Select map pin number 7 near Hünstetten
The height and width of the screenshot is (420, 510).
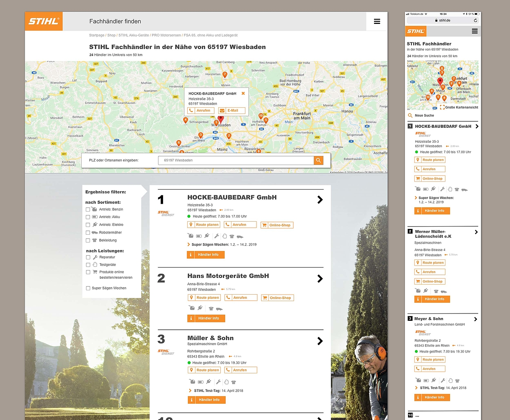[225, 75]
